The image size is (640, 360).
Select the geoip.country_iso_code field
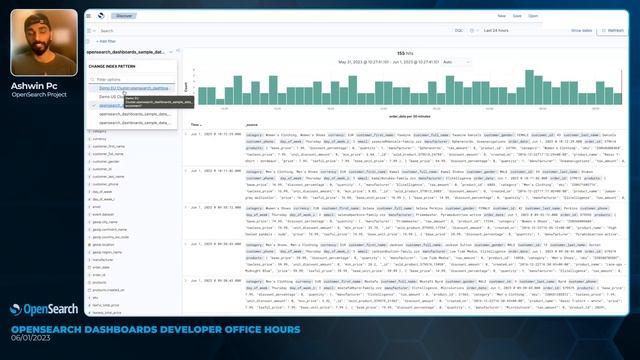click(111, 237)
